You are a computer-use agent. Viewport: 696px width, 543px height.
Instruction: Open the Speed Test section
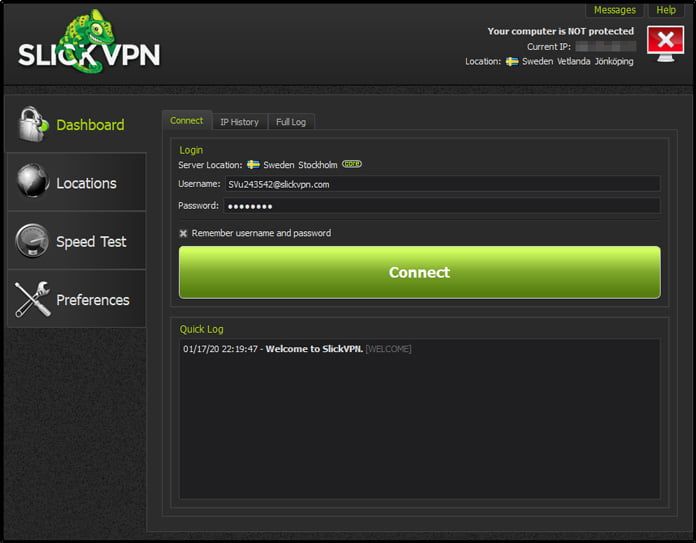coord(76,240)
